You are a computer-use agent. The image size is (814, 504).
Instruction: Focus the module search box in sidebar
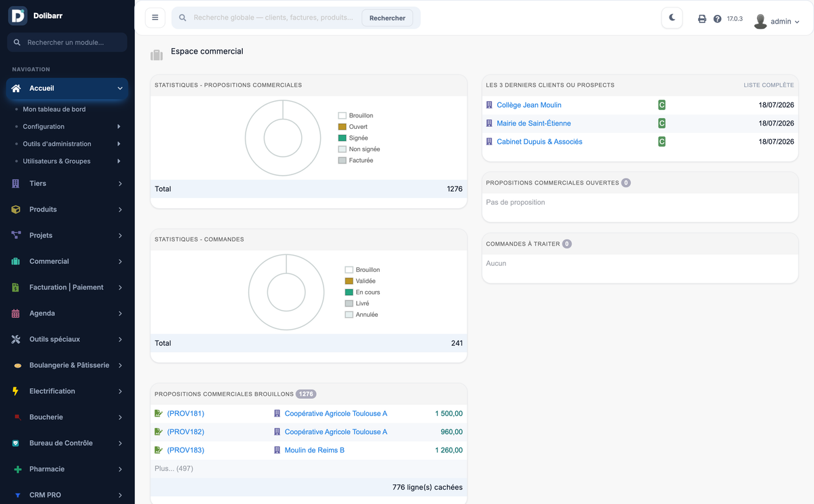(67, 42)
